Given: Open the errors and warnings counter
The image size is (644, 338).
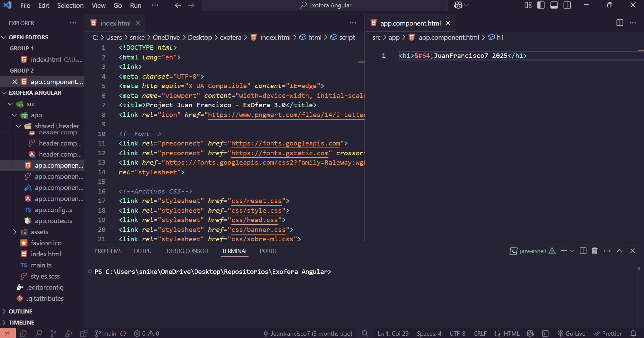Looking at the screenshot, I should point(147,333).
